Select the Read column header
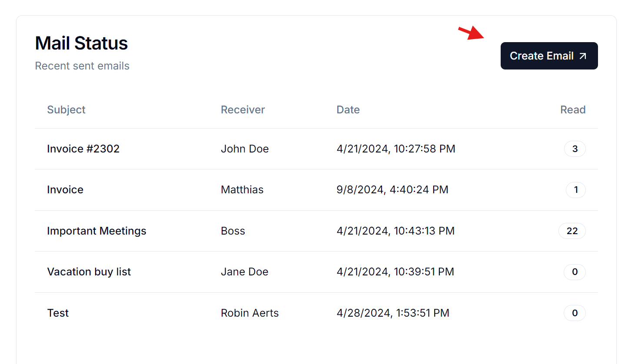This screenshot has width=628, height=364. pyautogui.click(x=573, y=109)
